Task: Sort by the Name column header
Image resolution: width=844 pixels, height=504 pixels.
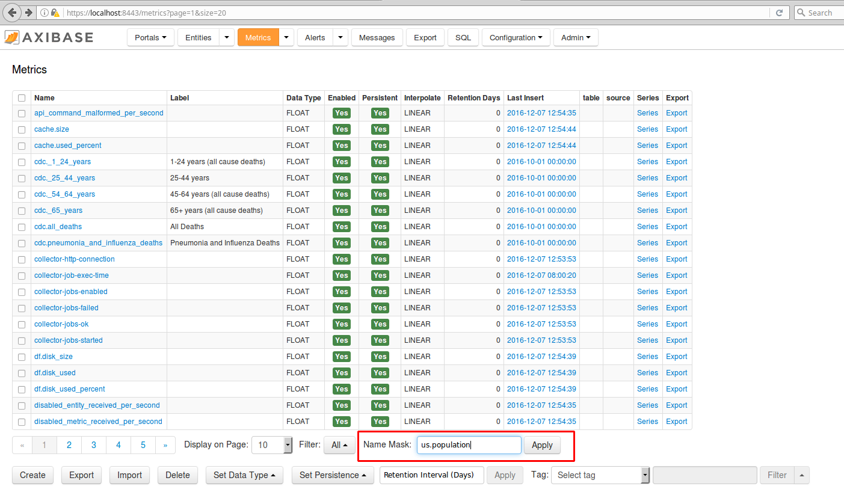Action: pos(45,98)
